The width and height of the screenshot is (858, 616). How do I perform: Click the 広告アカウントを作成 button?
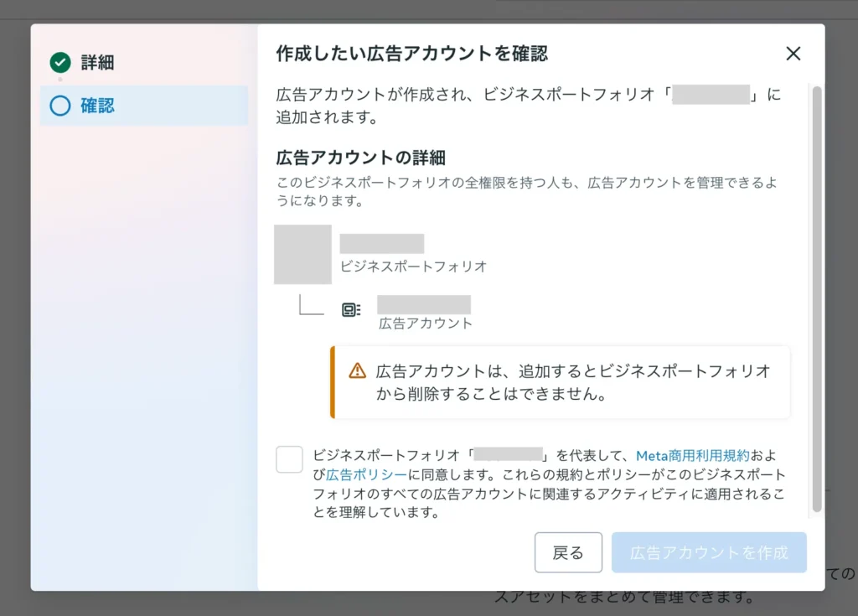pyautogui.click(x=709, y=553)
